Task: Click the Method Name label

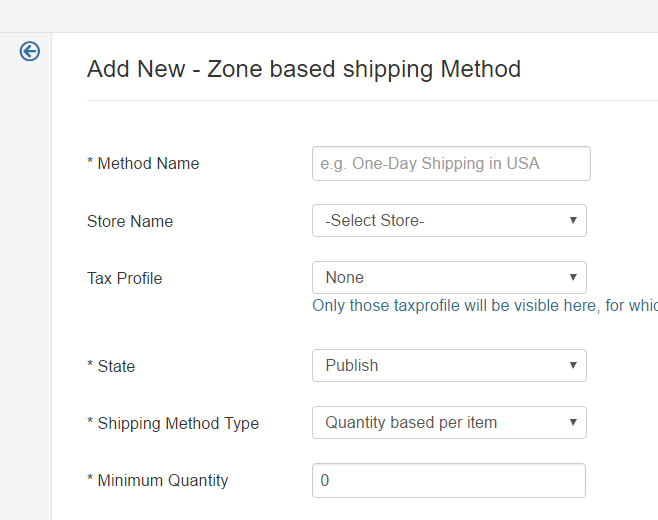Action: click(143, 164)
